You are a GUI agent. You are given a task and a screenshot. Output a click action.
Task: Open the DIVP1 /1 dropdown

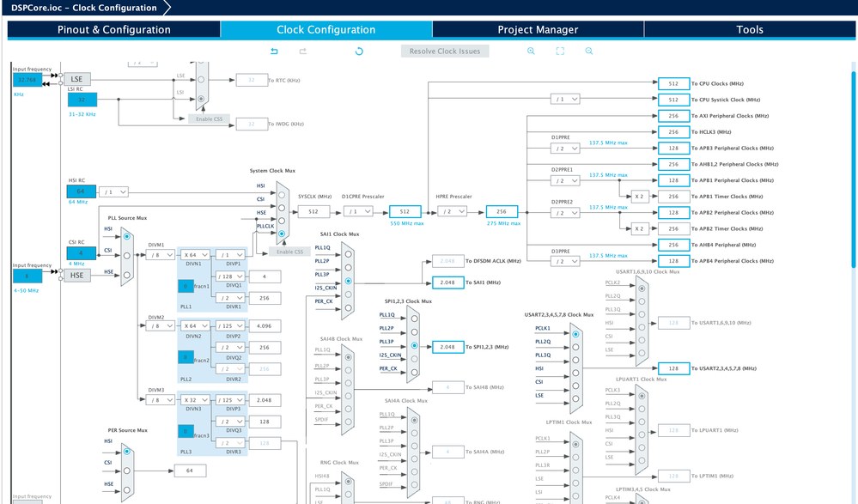click(x=230, y=255)
